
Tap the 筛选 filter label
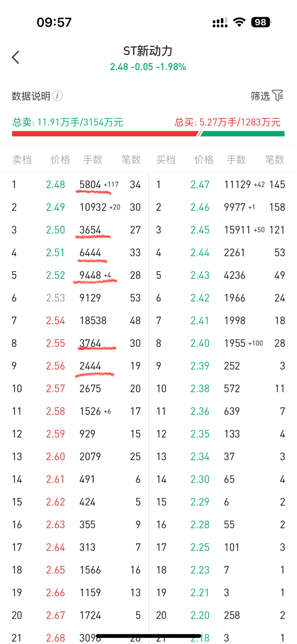tap(260, 96)
